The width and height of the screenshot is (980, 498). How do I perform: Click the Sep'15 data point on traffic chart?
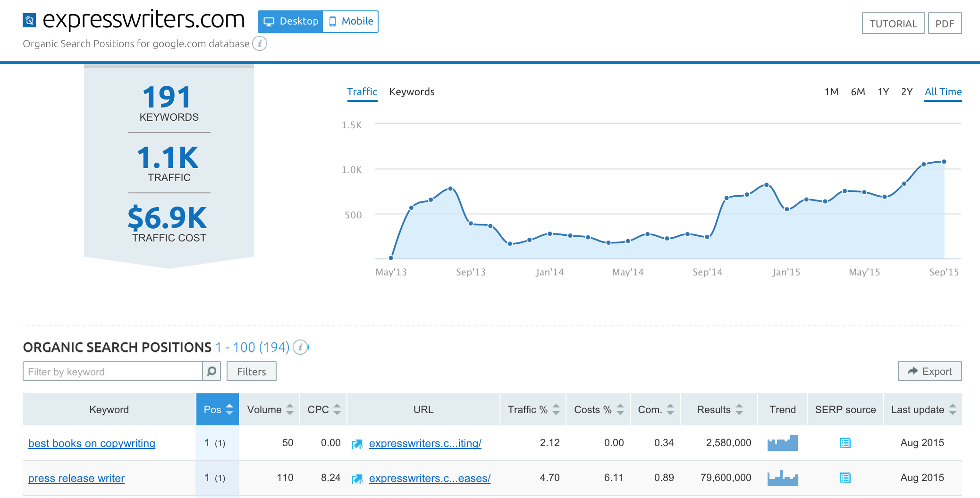click(x=944, y=162)
